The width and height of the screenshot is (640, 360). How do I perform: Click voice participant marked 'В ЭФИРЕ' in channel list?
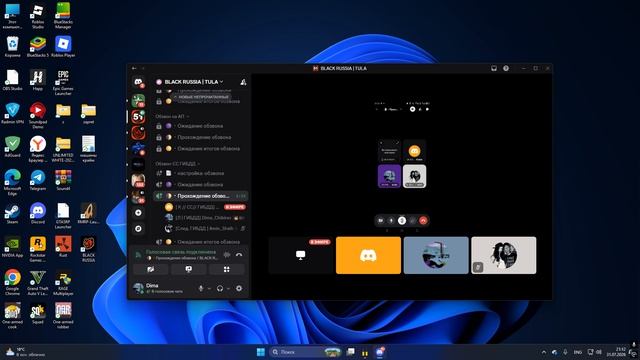(x=205, y=207)
